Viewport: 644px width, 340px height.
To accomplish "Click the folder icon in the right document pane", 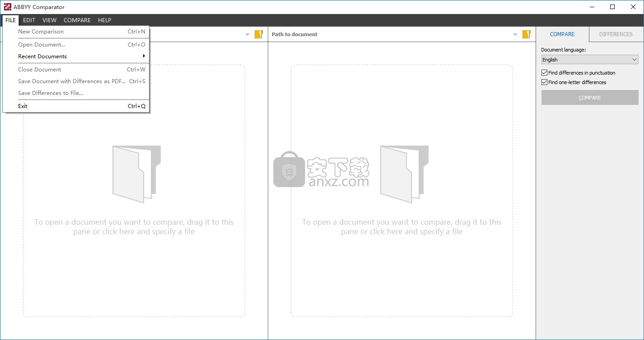I will 404,174.
